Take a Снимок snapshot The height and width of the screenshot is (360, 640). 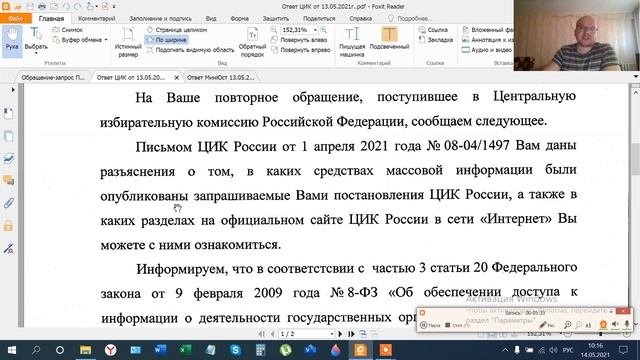68,30
